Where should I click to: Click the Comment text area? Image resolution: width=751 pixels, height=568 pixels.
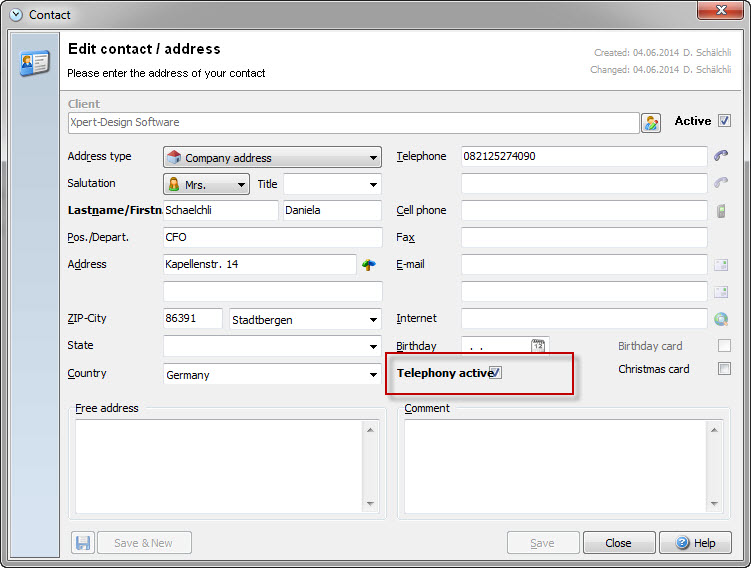[555, 466]
